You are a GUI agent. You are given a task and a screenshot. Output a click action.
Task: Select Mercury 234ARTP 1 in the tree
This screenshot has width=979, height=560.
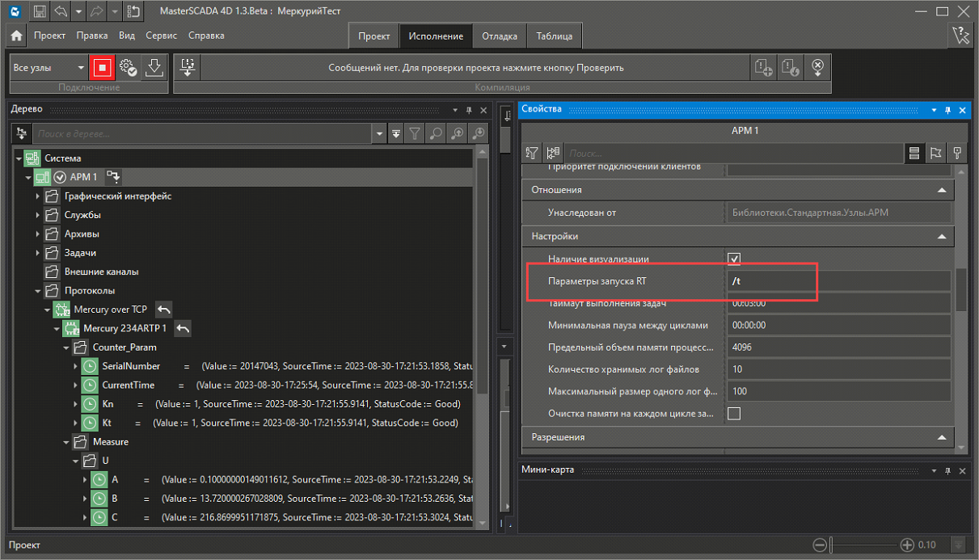[124, 328]
